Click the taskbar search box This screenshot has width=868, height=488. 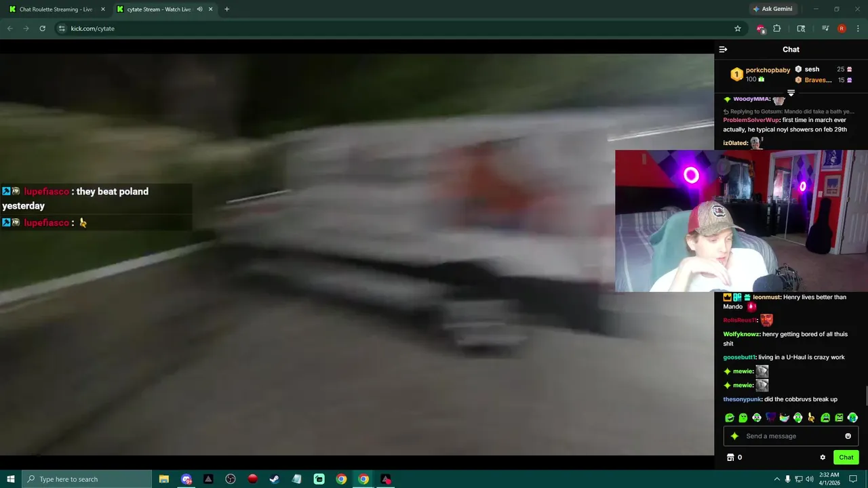(x=87, y=479)
